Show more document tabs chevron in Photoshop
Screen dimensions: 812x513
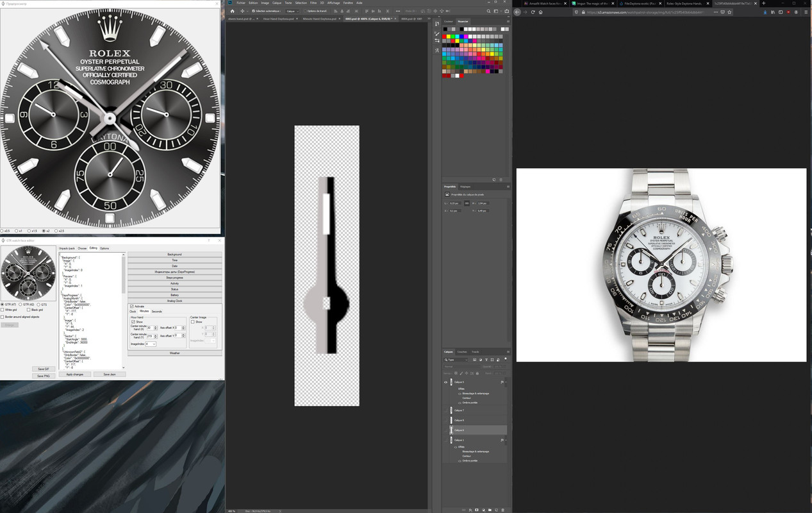pyautogui.click(x=429, y=19)
